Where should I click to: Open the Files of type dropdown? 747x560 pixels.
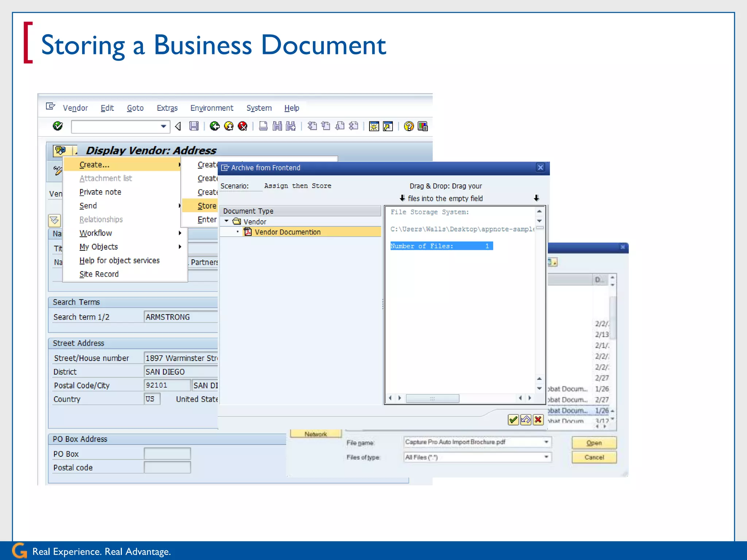point(546,457)
